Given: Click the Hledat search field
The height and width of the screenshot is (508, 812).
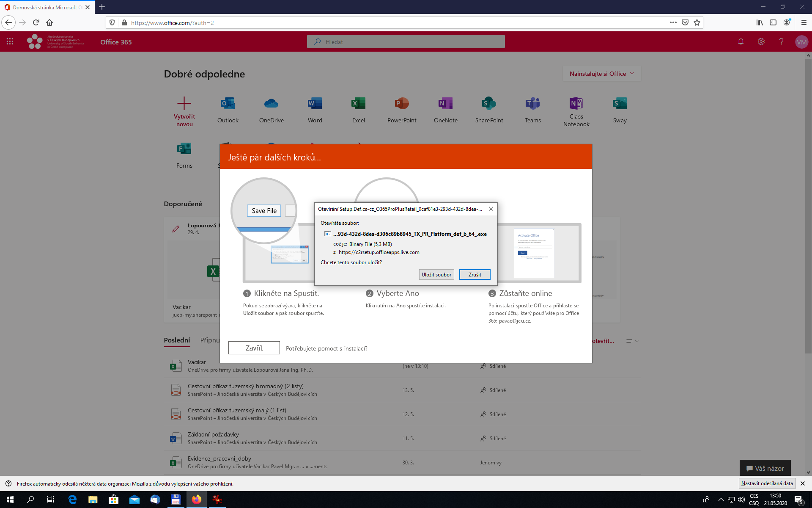Looking at the screenshot, I should [x=406, y=41].
